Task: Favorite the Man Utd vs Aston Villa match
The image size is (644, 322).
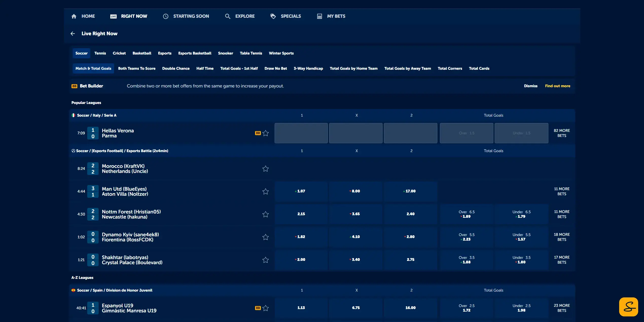Action: [265, 191]
